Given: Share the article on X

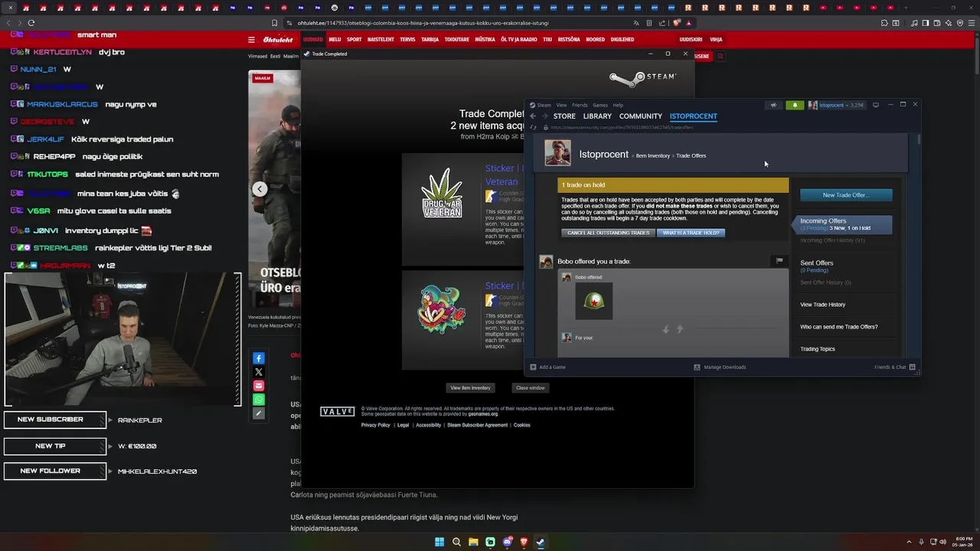Looking at the screenshot, I should click(259, 372).
